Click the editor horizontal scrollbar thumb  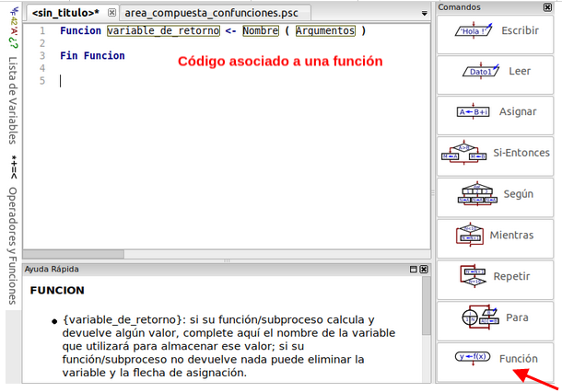tap(74, 254)
